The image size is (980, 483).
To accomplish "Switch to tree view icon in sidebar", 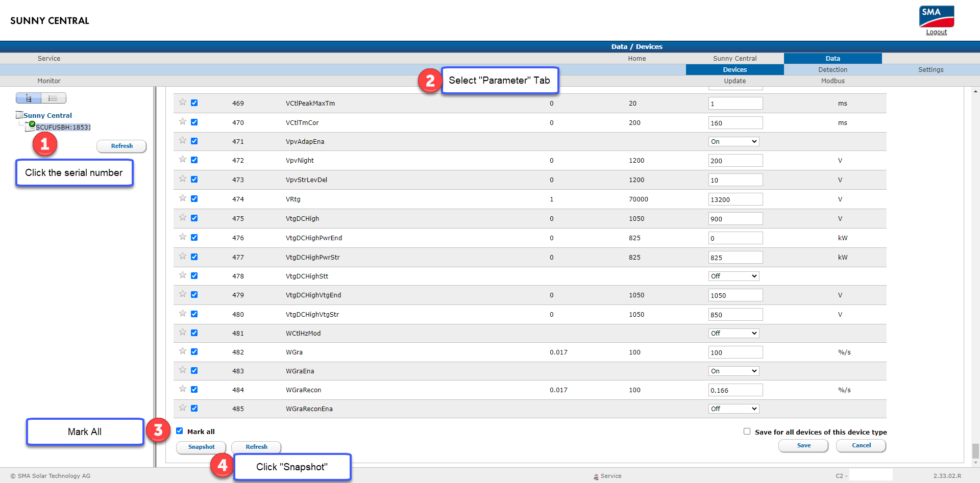I will click(29, 98).
